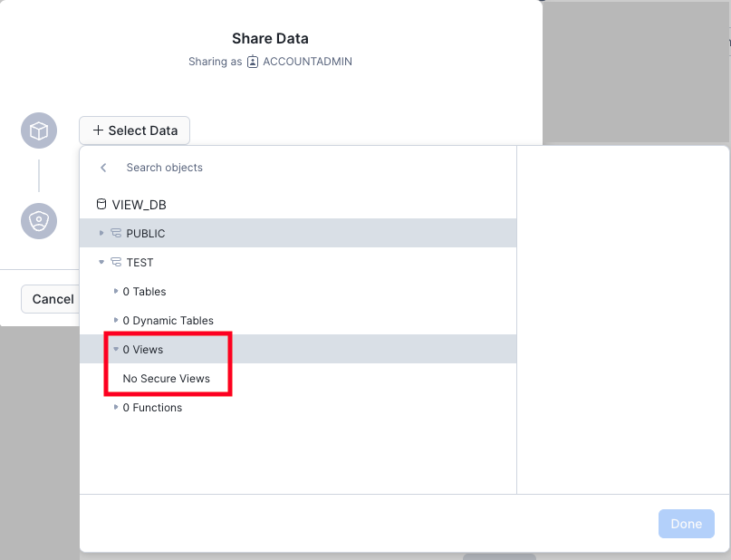Click the Cancel button
The image size is (731, 560).
[53, 299]
